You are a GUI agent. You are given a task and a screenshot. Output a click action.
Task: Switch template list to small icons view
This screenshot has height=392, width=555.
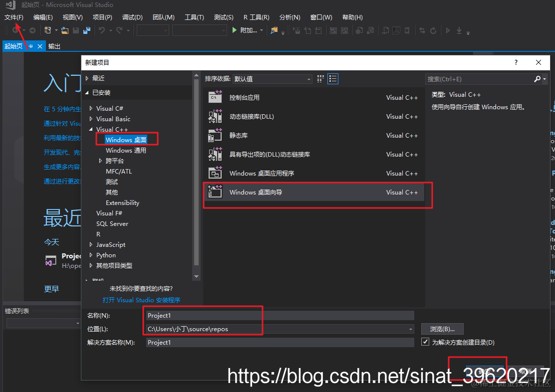(x=320, y=79)
